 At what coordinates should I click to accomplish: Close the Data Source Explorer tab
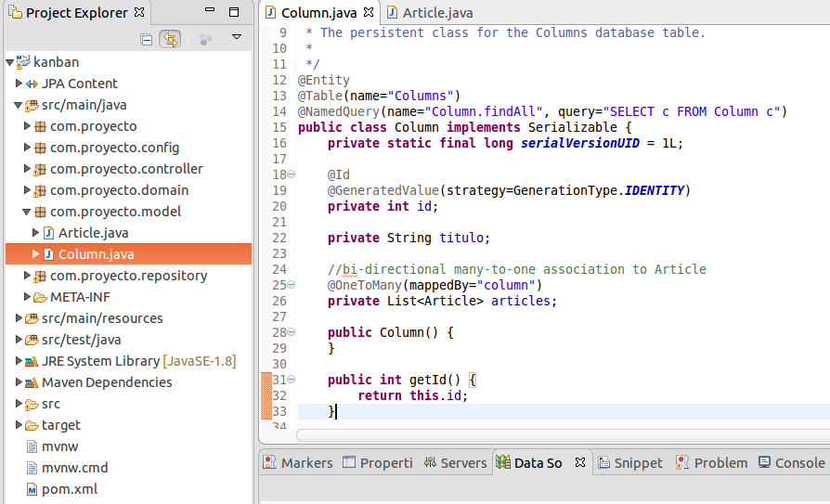(580, 462)
